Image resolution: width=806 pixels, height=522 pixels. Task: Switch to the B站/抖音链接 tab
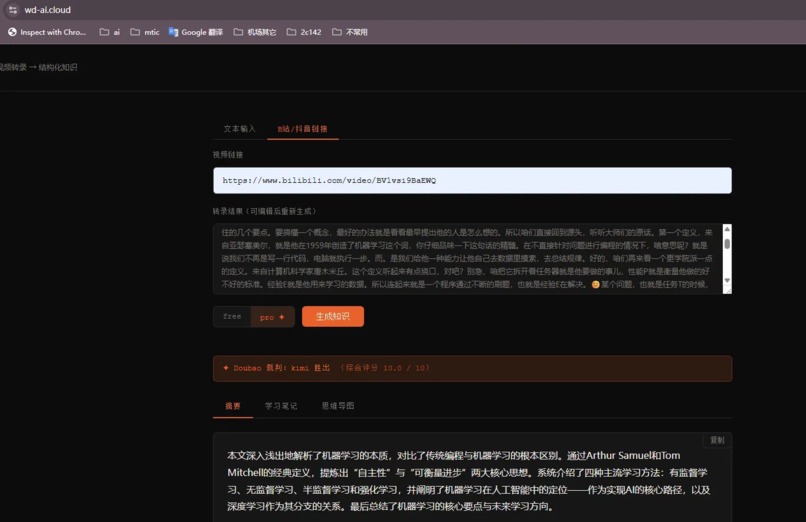pyautogui.click(x=302, y=129)
